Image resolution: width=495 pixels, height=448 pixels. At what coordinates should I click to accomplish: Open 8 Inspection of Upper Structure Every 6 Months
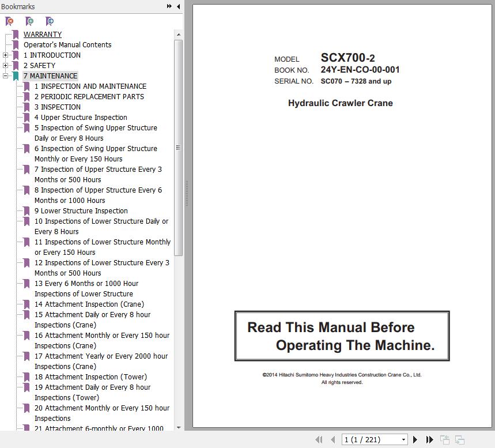98,195
